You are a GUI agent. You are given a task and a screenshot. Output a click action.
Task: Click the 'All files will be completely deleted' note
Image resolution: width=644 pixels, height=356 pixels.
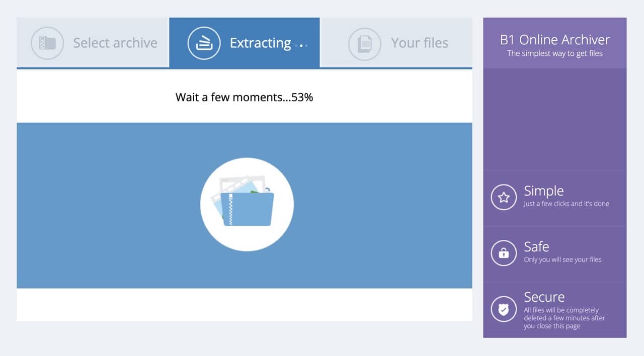click(x=565, y=318)
